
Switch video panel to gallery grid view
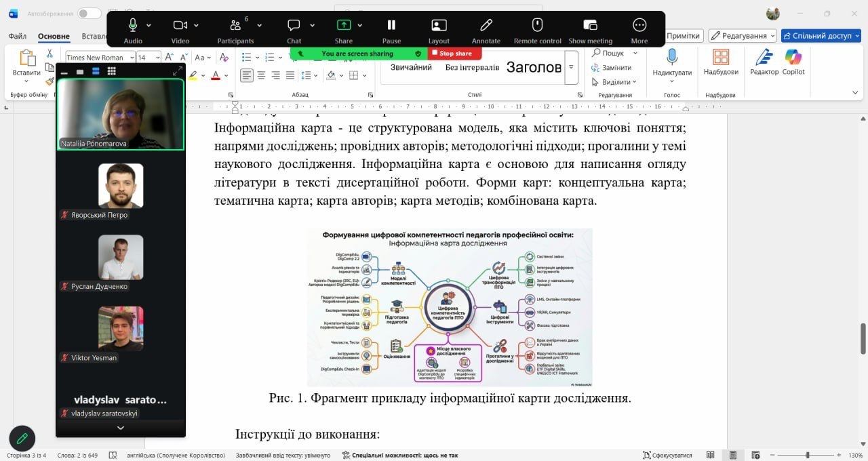(x=111, y=71)
